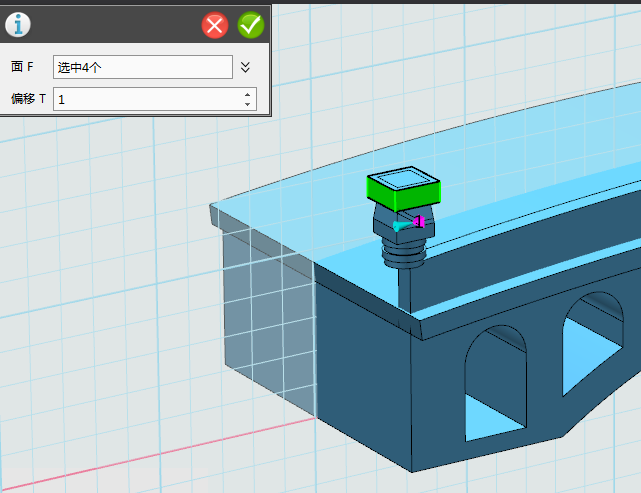Screen dimensions: 641x493
Task: Click the 面 F selection field
Action: coord(142,67)
